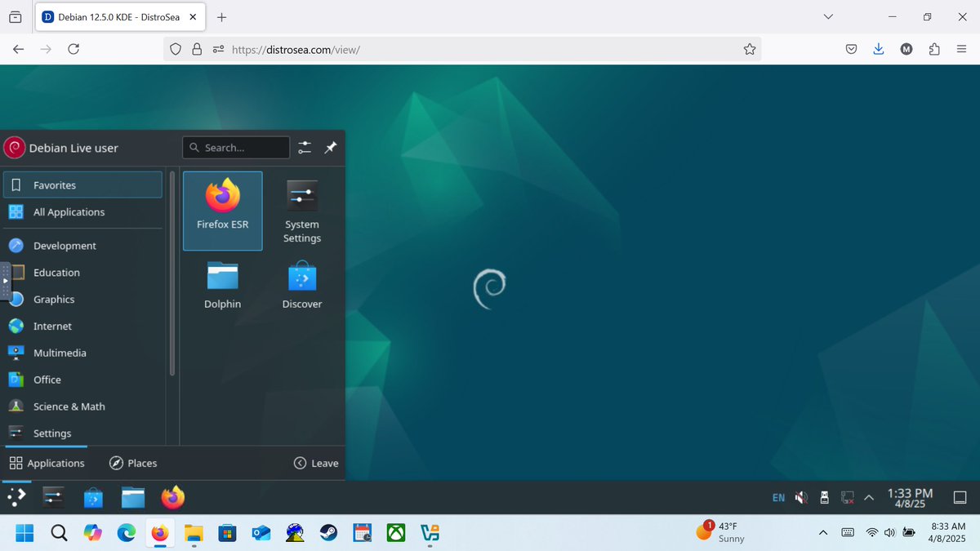Bookmark this page with the star

[750, 49]
